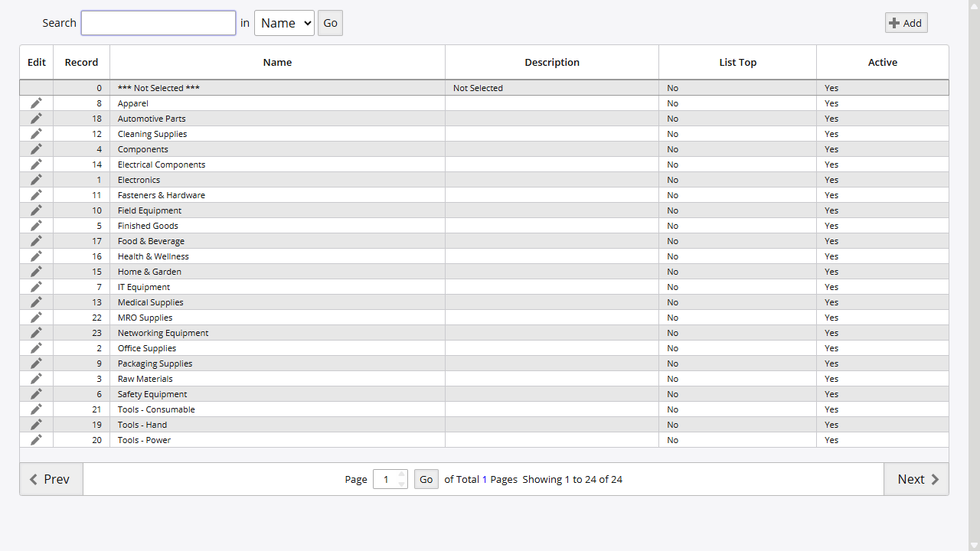Screen dimensions: 980x551
Task: Edit the Electronics category via its pencil icon
Action: click(x=36, y=180)
